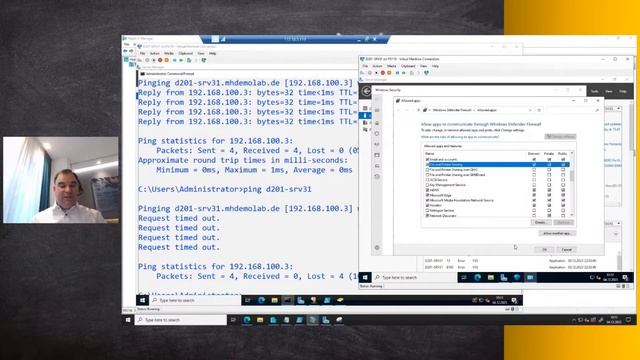The height and width of the screenshot is (360, 640).
Task: Click Windows Defender Firewall breadcrumb in address bar
Action: click(x=452, y=110)
